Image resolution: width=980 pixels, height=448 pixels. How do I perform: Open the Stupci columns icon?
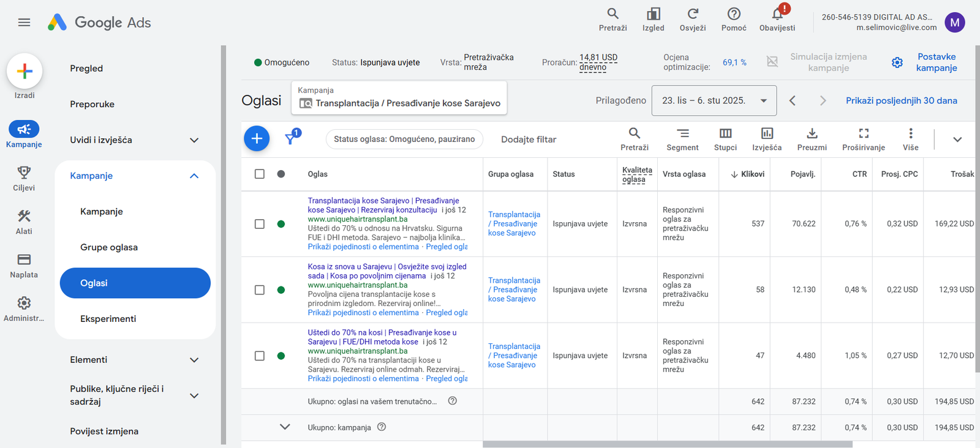pyautogui.click(x=725, y=133)
